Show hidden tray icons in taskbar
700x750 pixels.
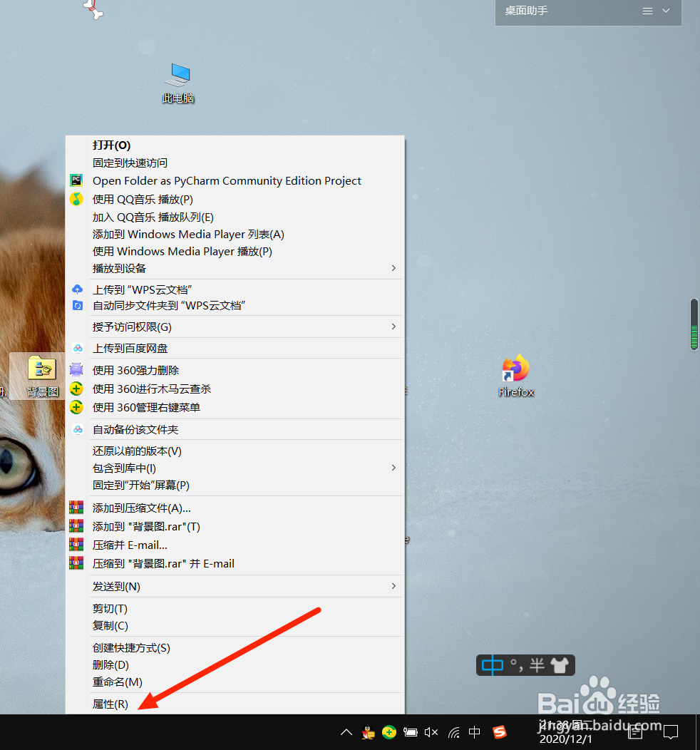[x=346, y=732]
